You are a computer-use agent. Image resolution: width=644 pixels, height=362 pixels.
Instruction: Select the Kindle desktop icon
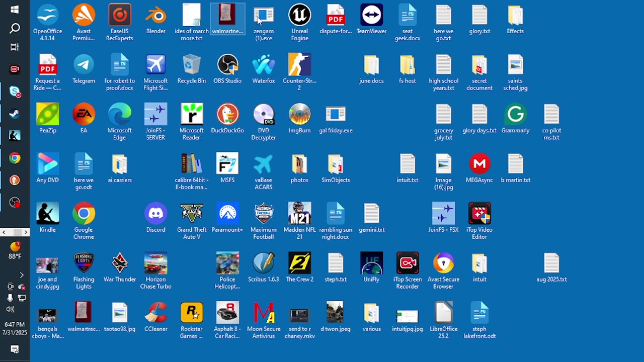[x=48, y=219]
